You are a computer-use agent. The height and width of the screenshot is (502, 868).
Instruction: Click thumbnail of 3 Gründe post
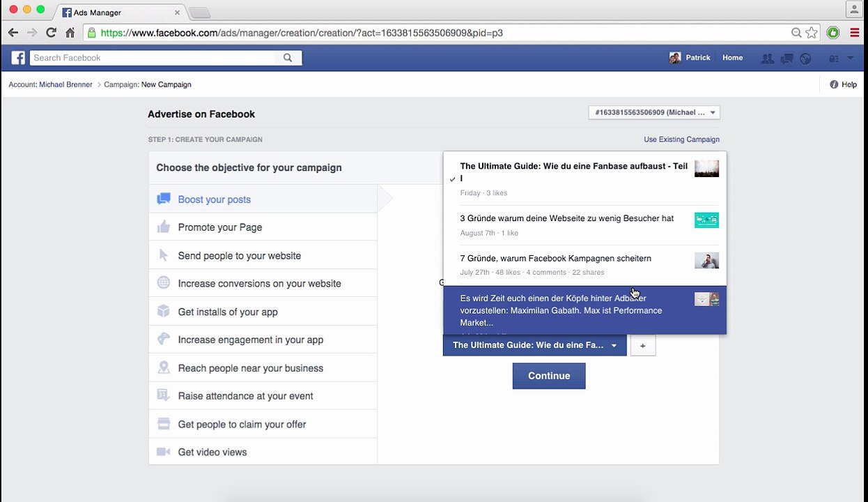point(706,220)
